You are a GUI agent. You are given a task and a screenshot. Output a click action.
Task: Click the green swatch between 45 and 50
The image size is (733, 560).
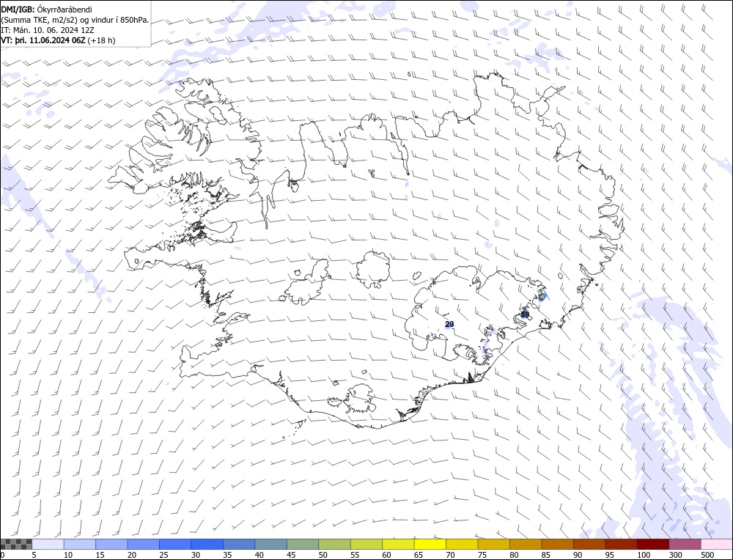click(303, 544)
